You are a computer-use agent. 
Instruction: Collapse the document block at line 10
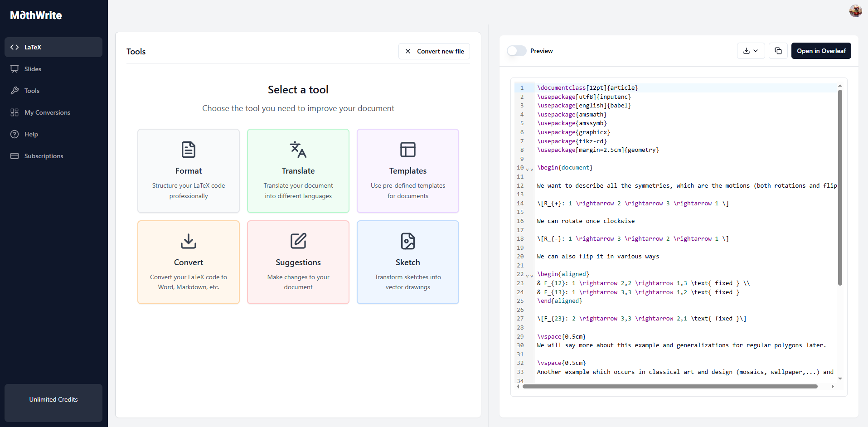pyautogui.click(x=529, y=169)
